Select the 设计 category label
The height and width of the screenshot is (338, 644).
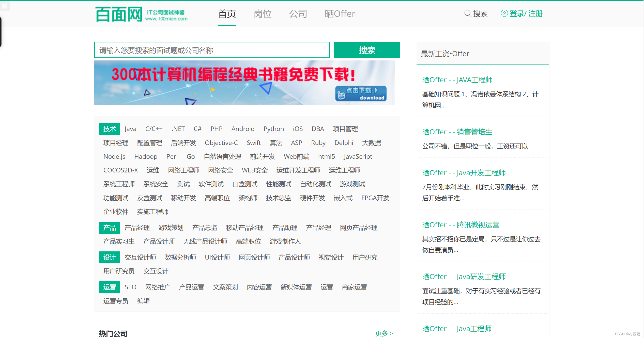110,257
